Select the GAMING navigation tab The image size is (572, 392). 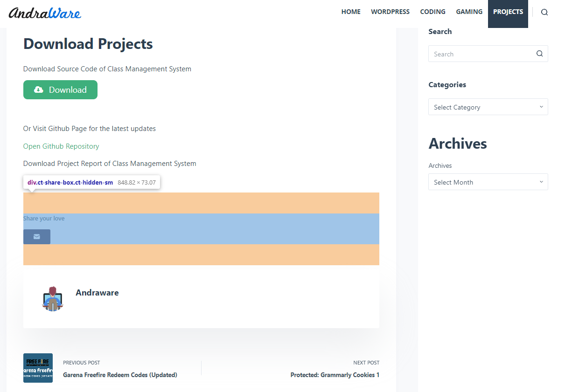click(x=469, y=12)
